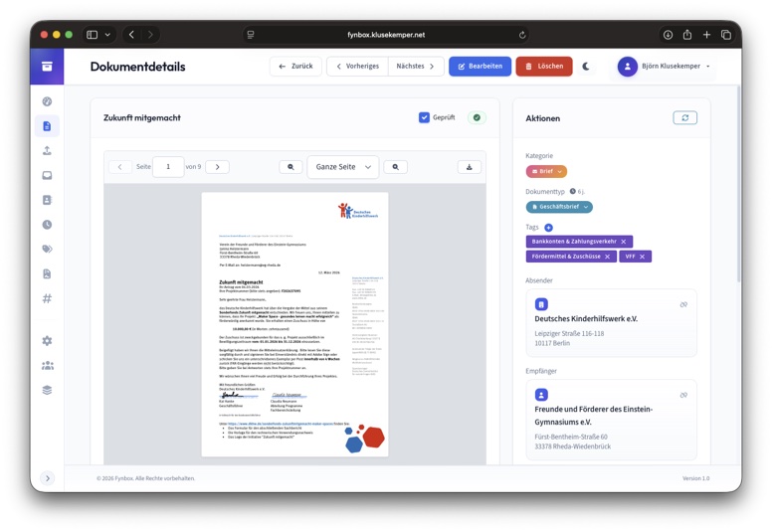772x532 pixels.
Task: Click the Bearbeiten button
Action: (480, 67)
